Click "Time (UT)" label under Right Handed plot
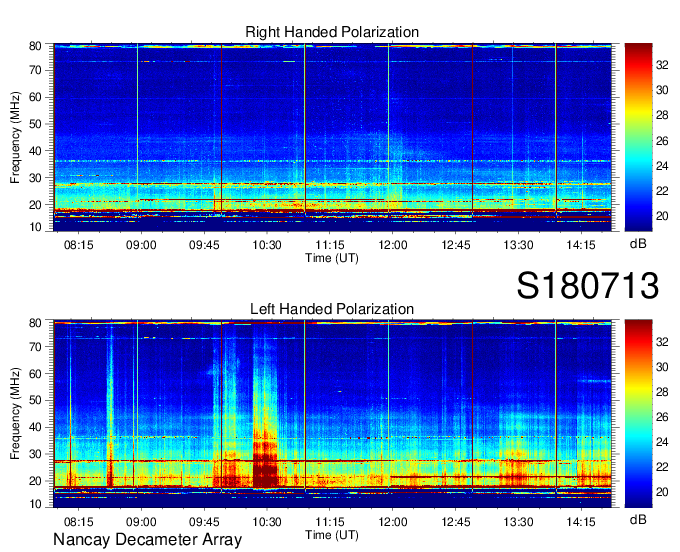This screenshot has height=552, width=680. (x=332, y=258)
